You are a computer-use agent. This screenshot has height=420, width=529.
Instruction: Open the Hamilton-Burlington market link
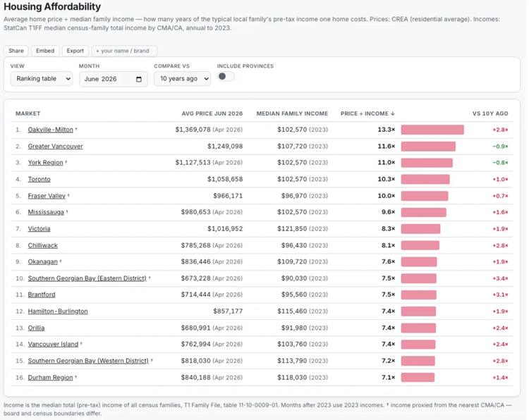pos(58,311)
